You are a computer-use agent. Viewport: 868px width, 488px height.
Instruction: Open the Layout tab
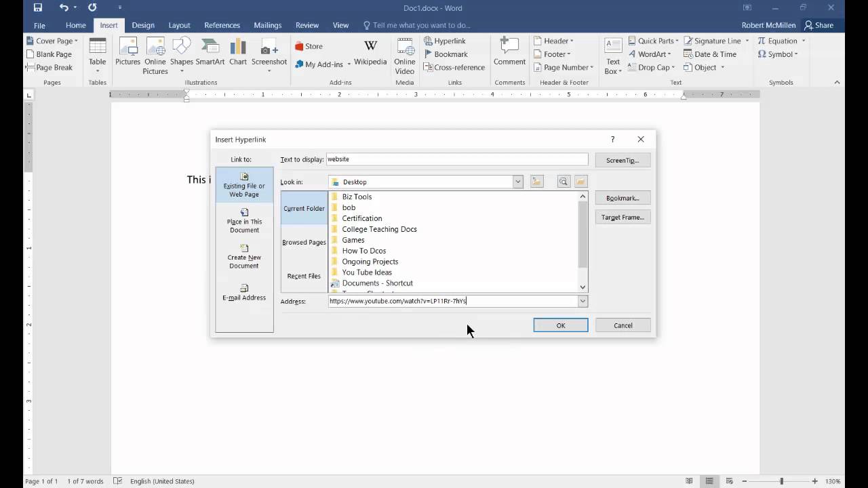click(x=179, y=25)
